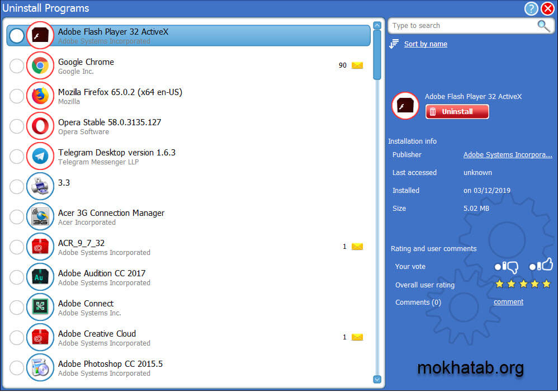Viewport: 558px width, 392px height.
Task: Select the Opera Stable icon
Action: click(40, 126)
